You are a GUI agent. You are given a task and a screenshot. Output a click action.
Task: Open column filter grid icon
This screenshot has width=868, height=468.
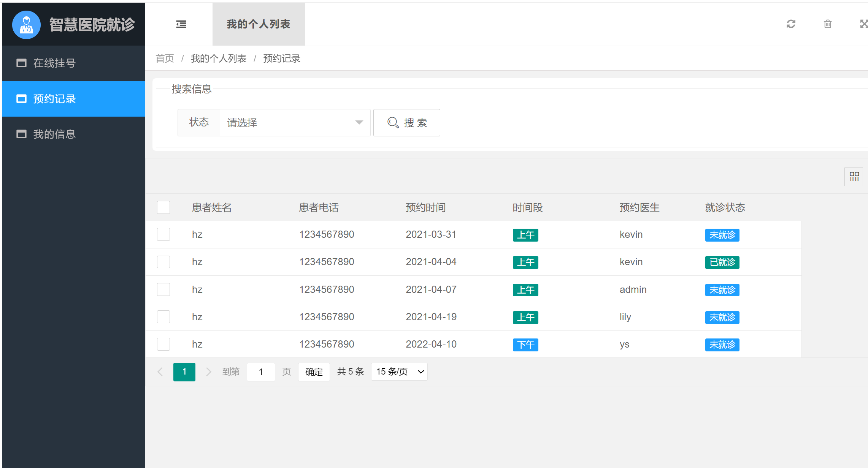click(x=854, y=177)
